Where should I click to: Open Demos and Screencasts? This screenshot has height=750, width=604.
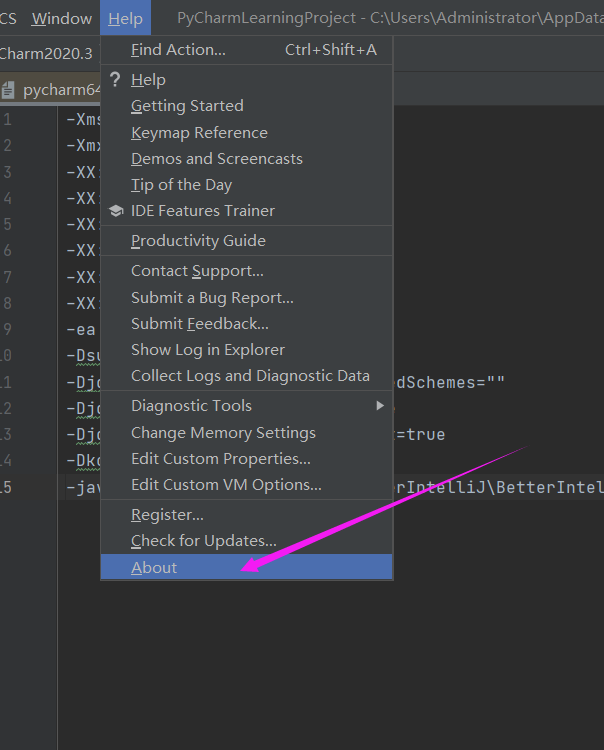click(247, 159)
